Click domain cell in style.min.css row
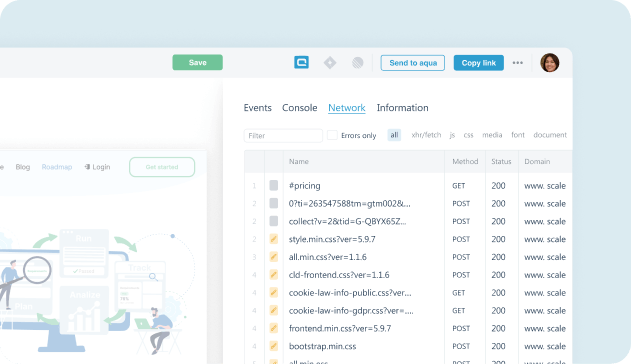The height and width of the screenshot is (364, 631). click(545, 239)
